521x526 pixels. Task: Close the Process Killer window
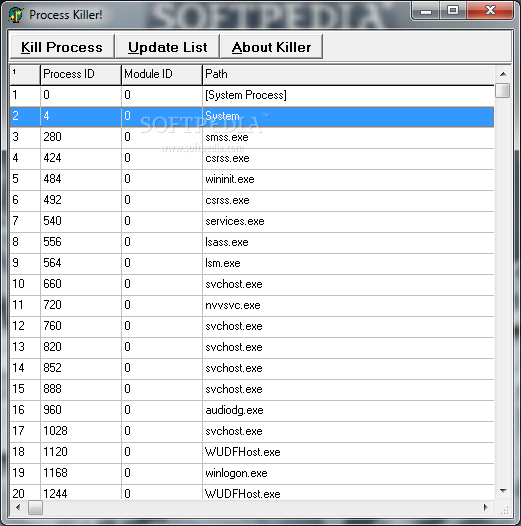490,11
